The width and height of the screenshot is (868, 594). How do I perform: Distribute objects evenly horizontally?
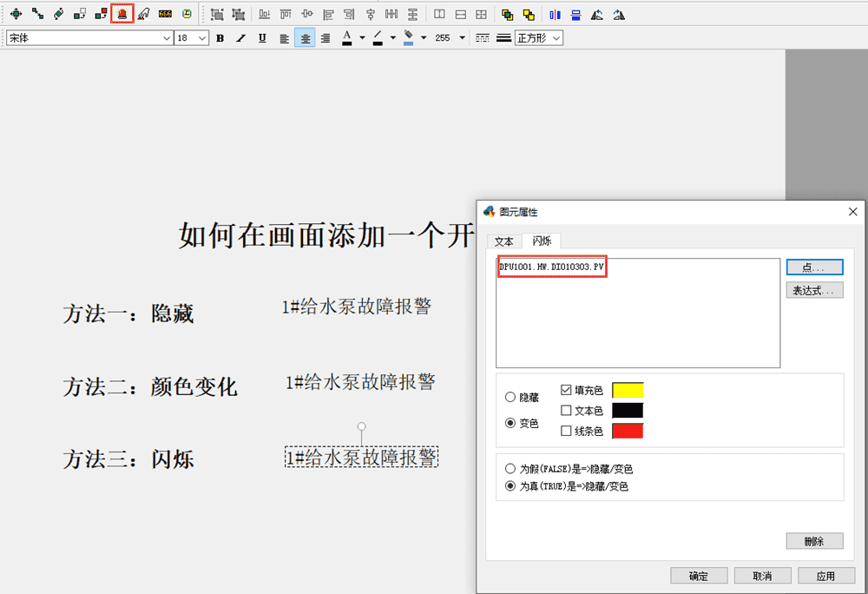391,15
